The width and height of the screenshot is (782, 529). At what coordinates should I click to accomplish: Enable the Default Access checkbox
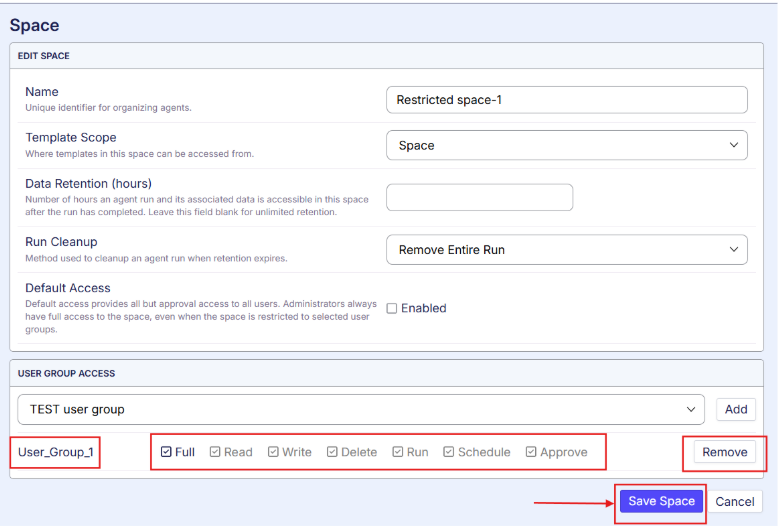pos(392,309)
